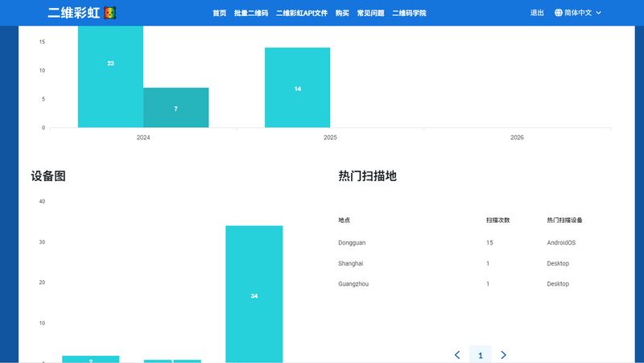Viewport: 644px width, 363px height.
Task: Click the darker 2024 bar showing 7
Action: pos(175,108)
